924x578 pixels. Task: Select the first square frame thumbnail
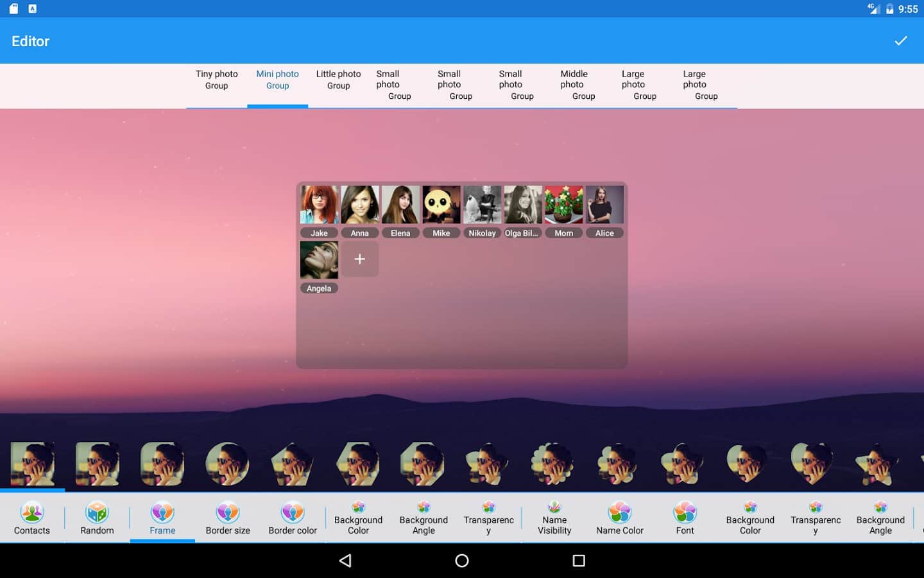[32, 463]
